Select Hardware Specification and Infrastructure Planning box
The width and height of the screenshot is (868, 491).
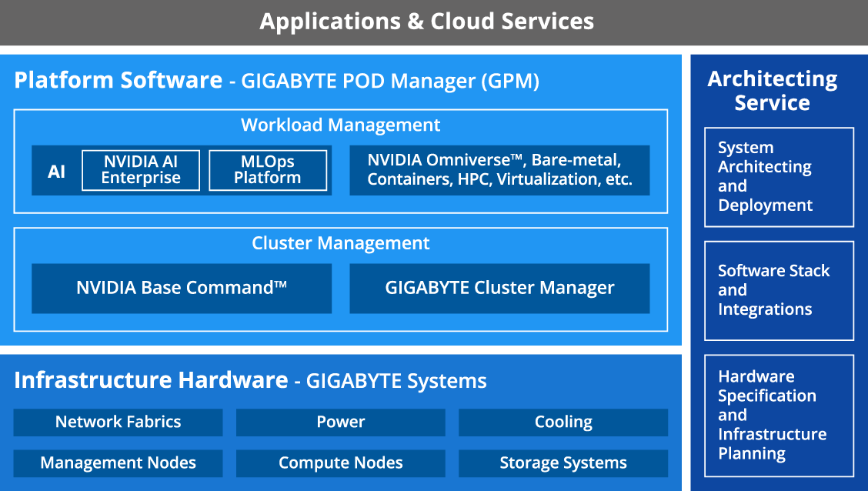[779, 416]
